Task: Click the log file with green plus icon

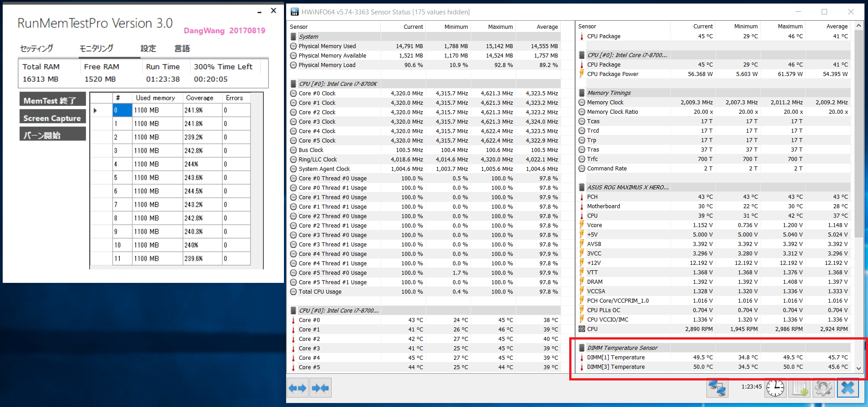Action: [x=800, y=388]
